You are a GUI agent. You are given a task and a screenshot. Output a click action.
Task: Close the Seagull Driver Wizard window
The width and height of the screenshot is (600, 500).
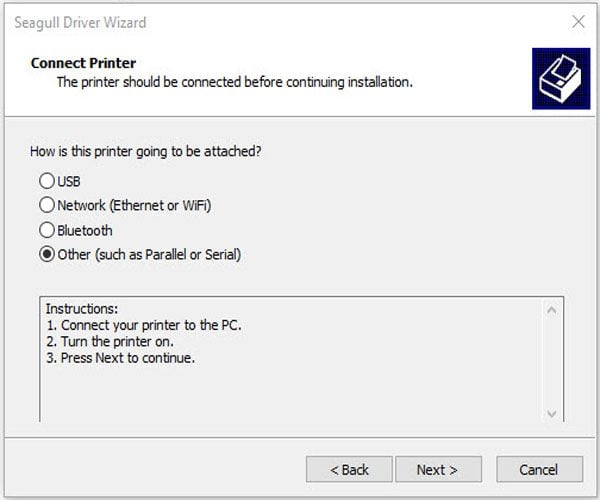[x=577, y=20]
